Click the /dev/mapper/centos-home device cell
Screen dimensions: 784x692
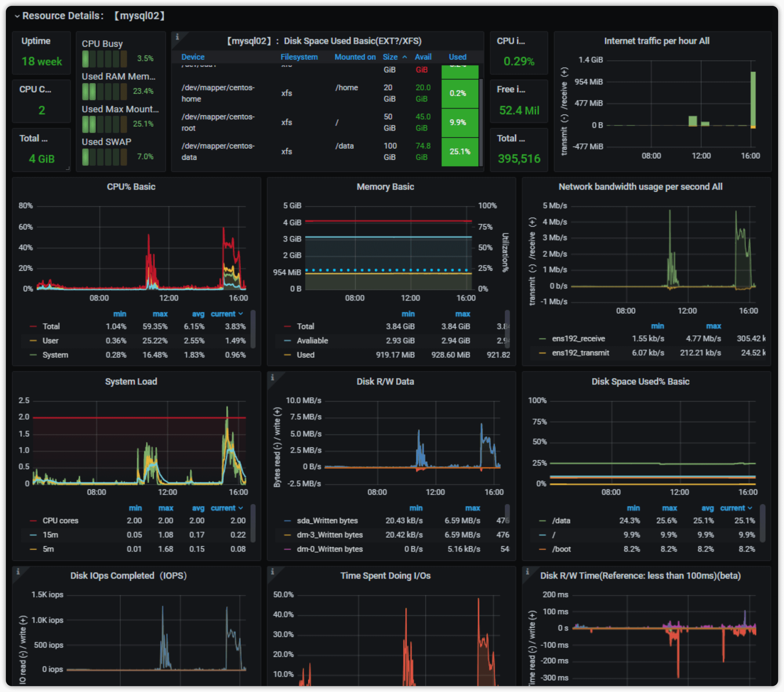click(x=218, y=93)
